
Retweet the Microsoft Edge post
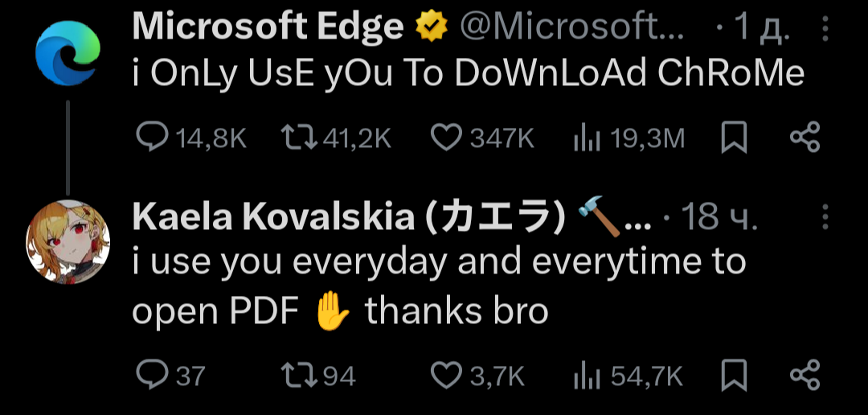click(x=299, y=139)
